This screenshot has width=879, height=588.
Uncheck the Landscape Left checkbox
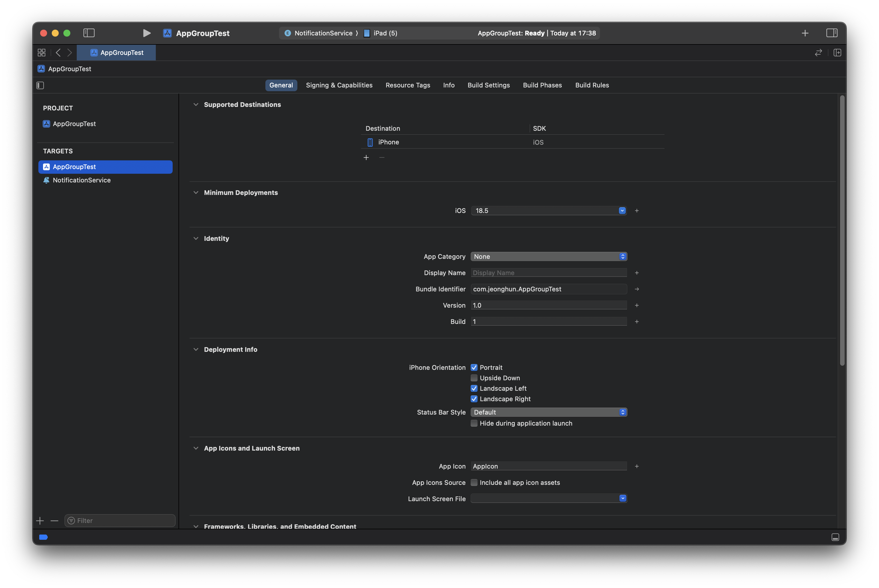click(474, 388)
